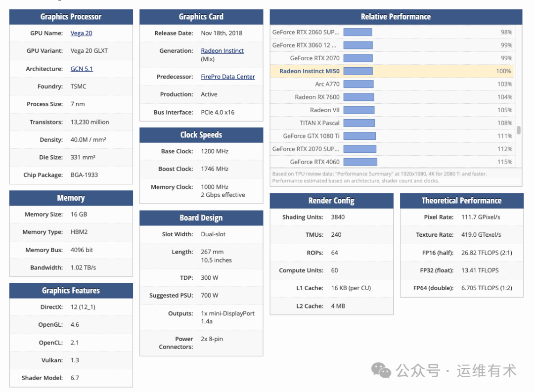Click the TITAN X Pascal entry
This screenshot has height=392, width=534.
point(392,123)
